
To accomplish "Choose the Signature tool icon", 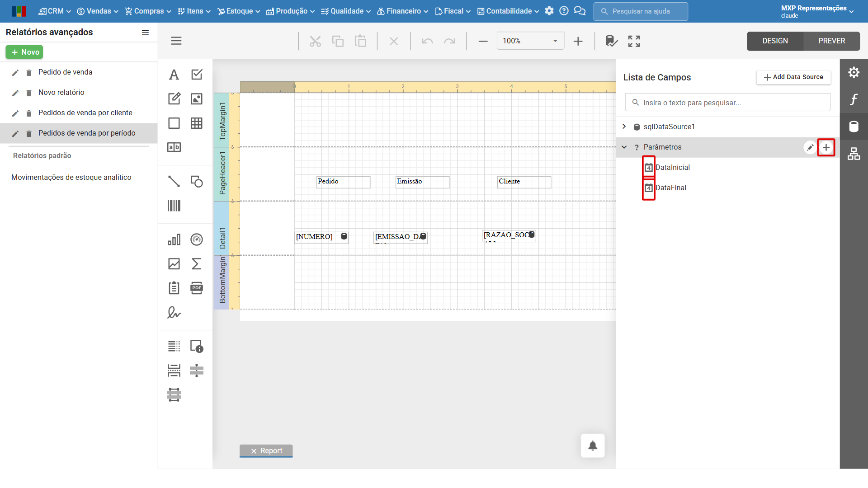I will (x=174, y=312).
